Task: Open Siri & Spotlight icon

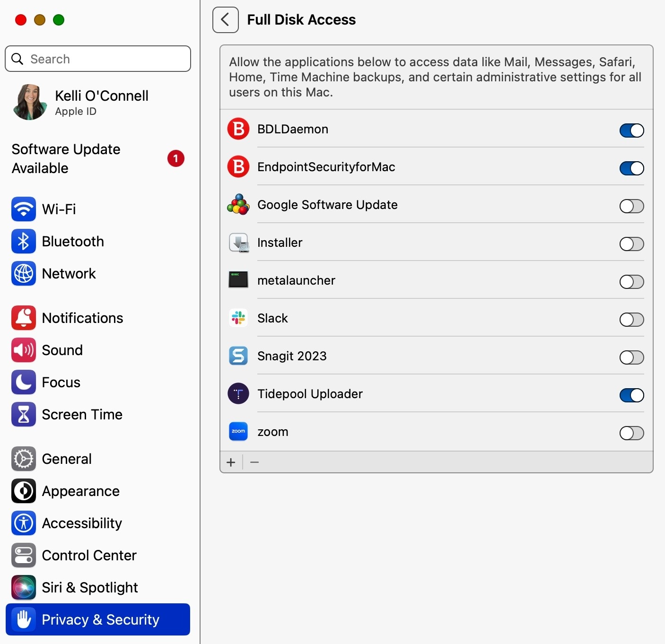Action: pos(24,587)
